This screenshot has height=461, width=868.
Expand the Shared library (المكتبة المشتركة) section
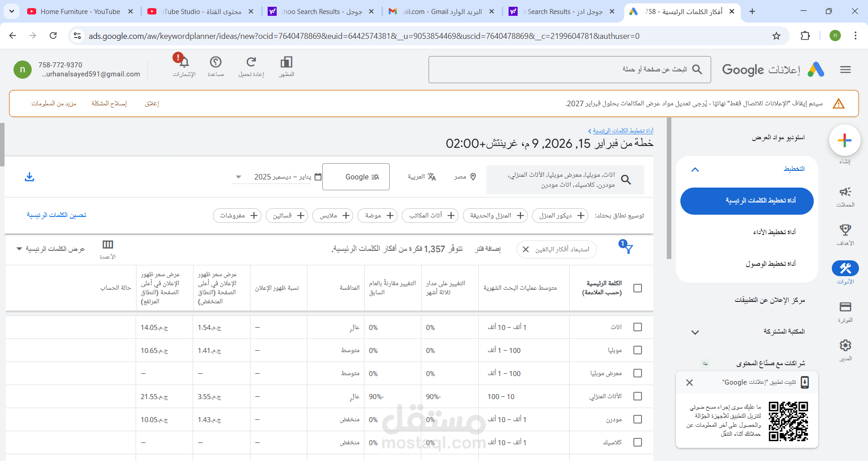(695, 332)
